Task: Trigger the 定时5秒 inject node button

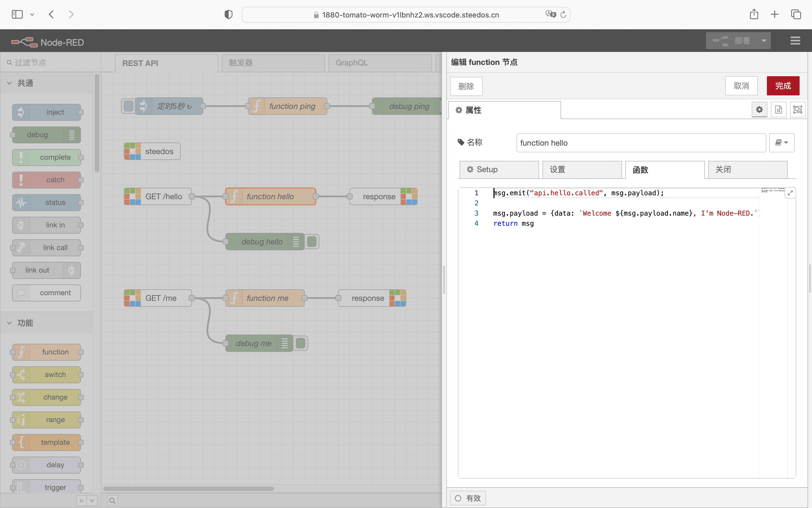Action: click(128, 106)
